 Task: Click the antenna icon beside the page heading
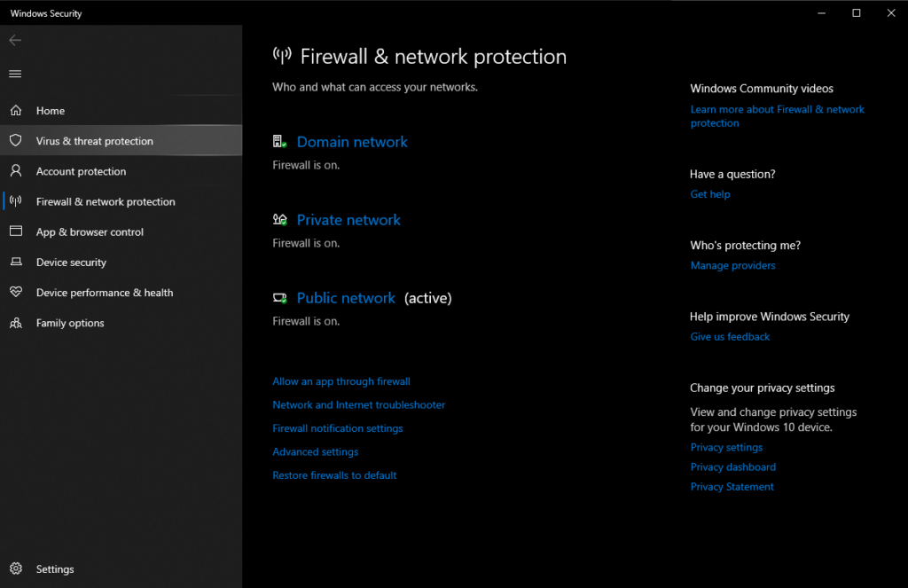(282, 56)
